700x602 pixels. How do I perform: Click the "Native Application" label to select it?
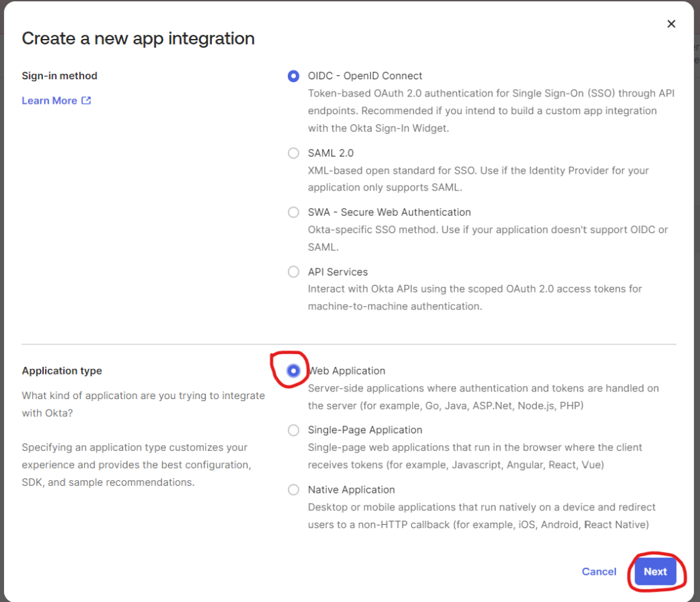[352, 489]
